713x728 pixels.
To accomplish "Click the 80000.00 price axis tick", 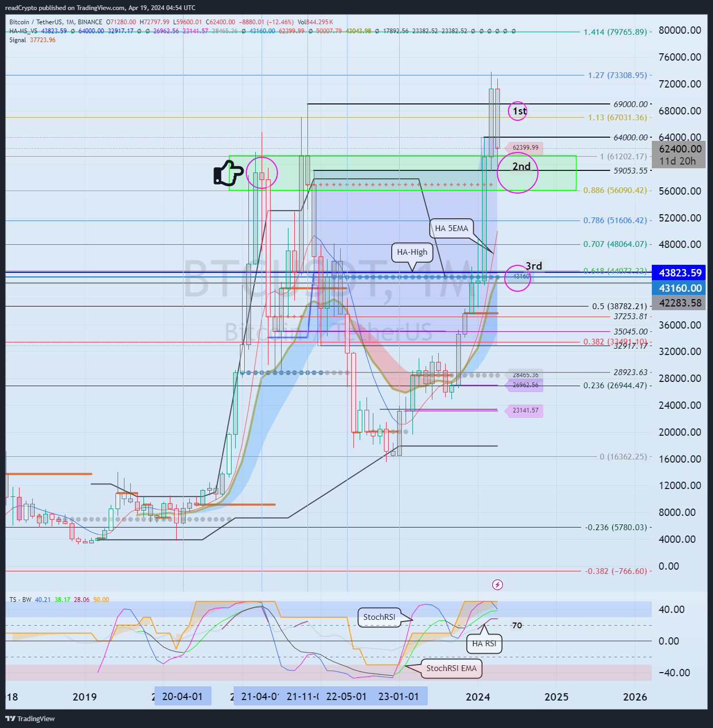I will point(680,31).
